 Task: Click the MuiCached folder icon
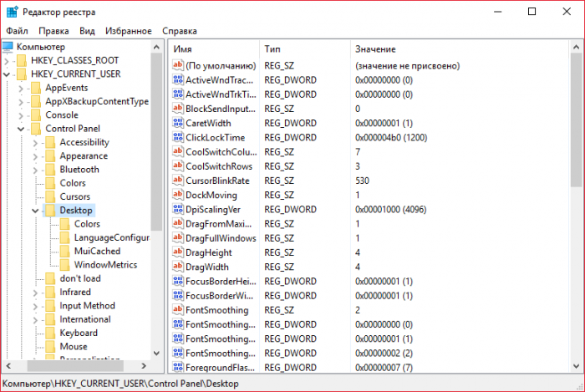coord(64,251)
